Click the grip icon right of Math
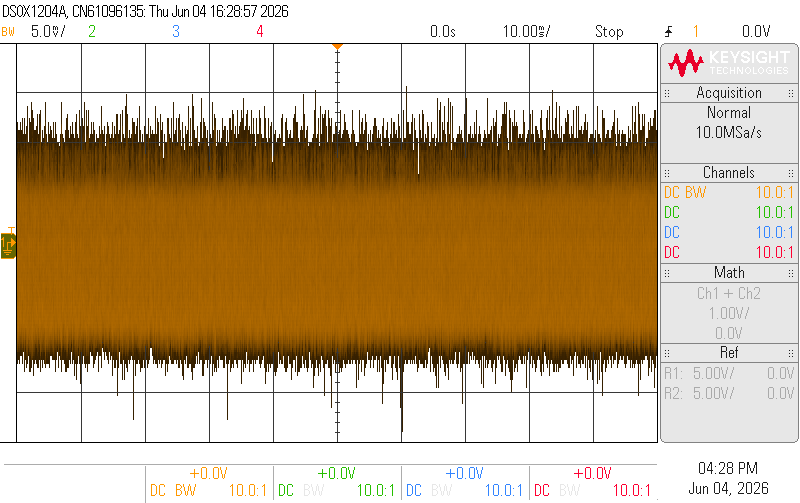Image resolution: width=800 pixels, height=503 pixels. pyautogui.click(x=791, y=273)
